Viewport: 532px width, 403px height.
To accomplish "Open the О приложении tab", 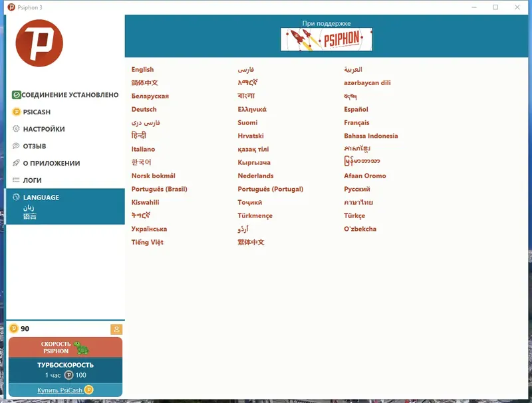I will (x=65, y=163).
